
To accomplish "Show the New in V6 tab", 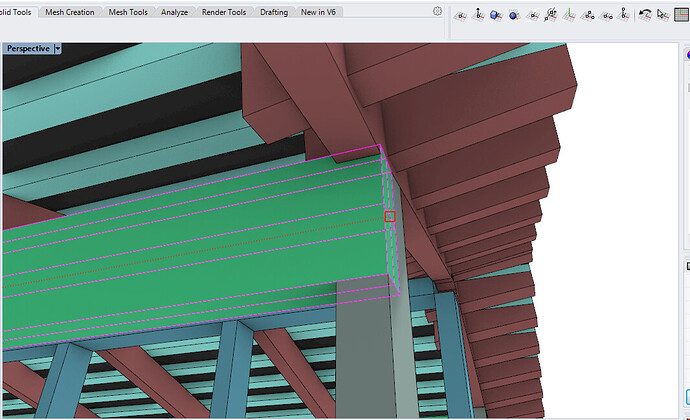I will [318, 12].
